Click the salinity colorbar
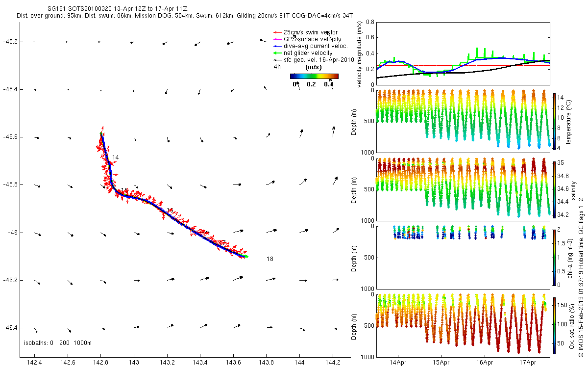The image size is (588, 368). [x=555, y=189]
